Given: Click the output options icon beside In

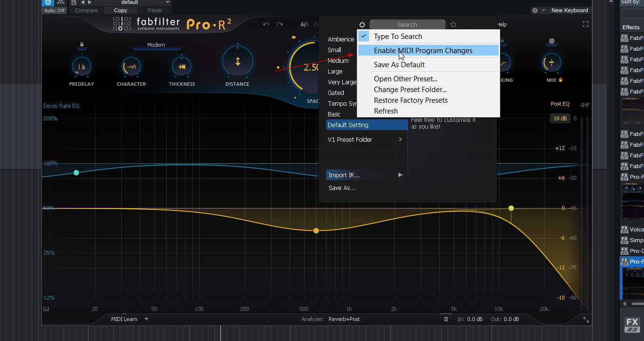Looking at the screenshot, I should (x=446, y=319).
